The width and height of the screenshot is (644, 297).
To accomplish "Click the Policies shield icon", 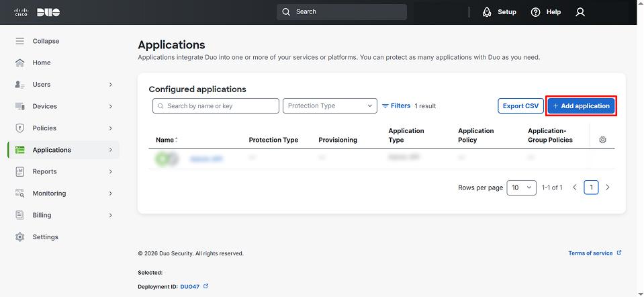I will click(19, 128).
